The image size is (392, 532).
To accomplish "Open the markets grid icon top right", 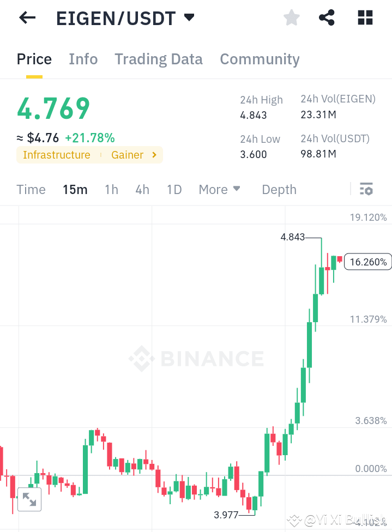I will click(364, 17).
